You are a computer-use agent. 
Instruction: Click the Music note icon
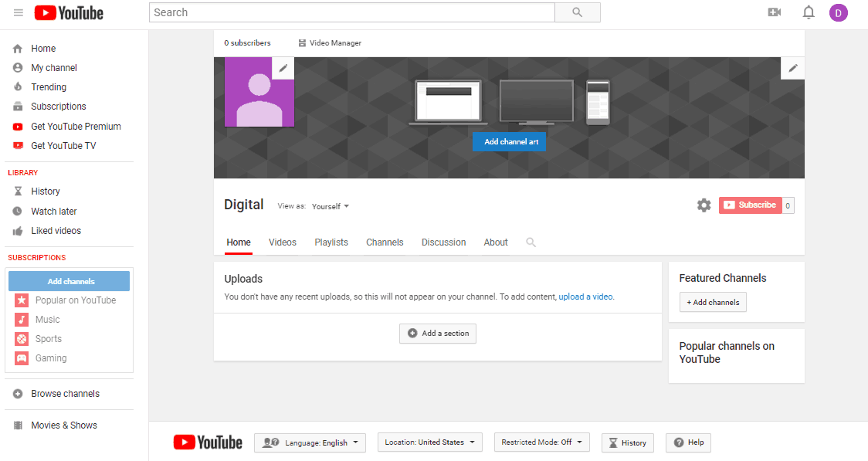pos(22,320)
